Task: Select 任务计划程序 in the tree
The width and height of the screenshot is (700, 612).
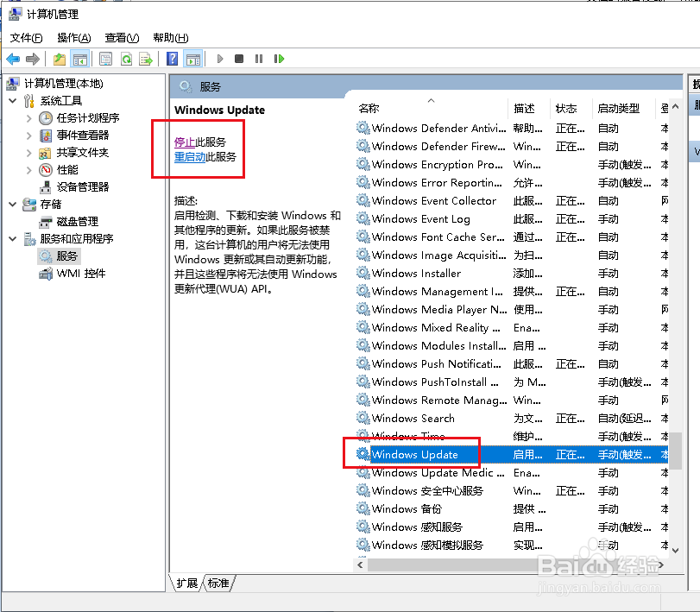Action: (x=87, y=118)
